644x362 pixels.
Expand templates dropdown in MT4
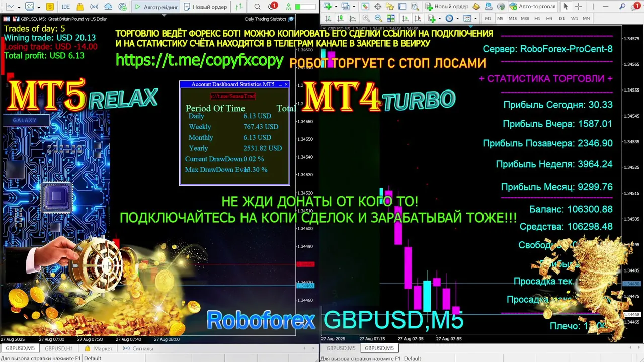click(475, 19)
